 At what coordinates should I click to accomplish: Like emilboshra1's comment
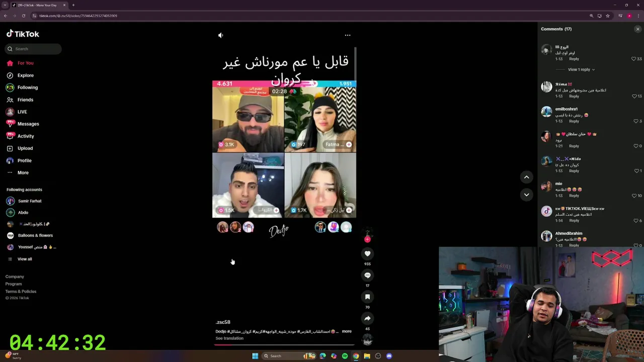[x=635, y=121]
